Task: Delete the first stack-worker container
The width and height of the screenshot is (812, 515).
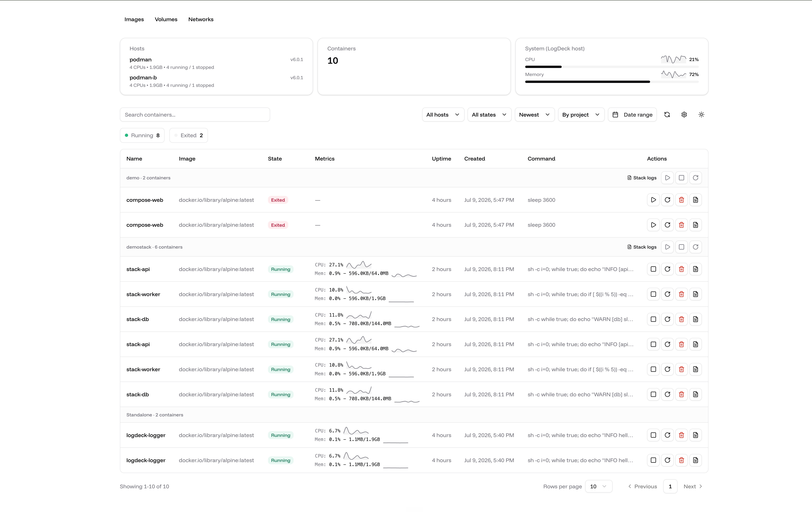Action: 681,294
